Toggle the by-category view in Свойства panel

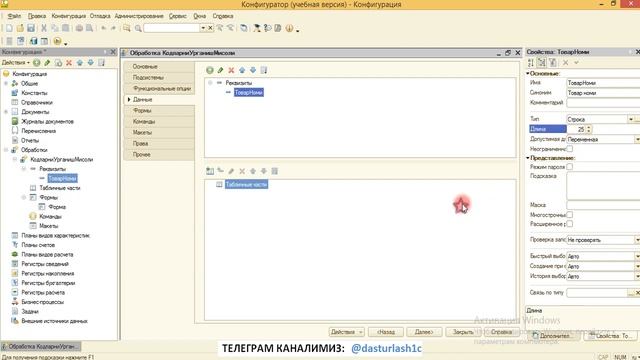[542, 62]
